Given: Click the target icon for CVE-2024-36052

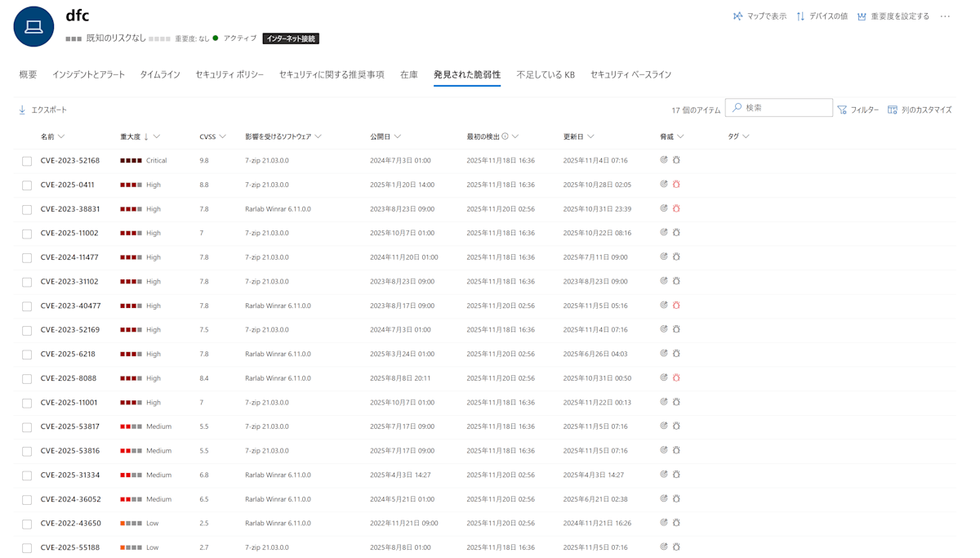Looking at the screenshot, I should point(664,498).
